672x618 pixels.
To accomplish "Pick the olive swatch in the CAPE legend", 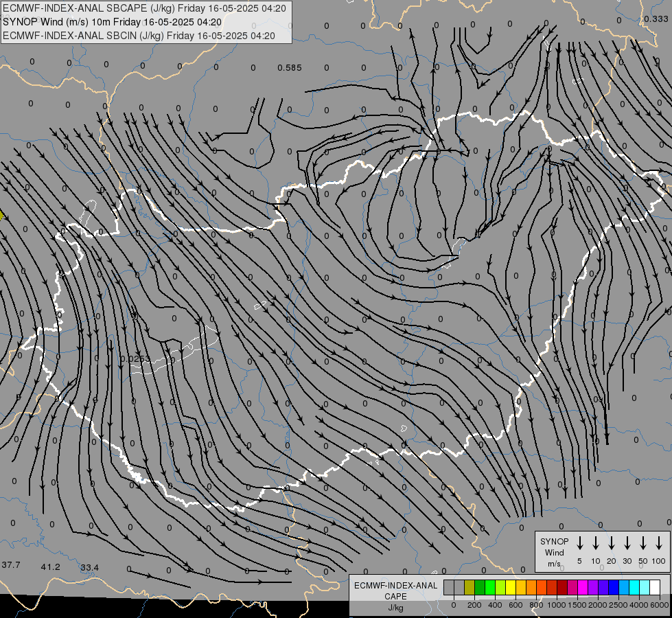I will pos(470,587).
